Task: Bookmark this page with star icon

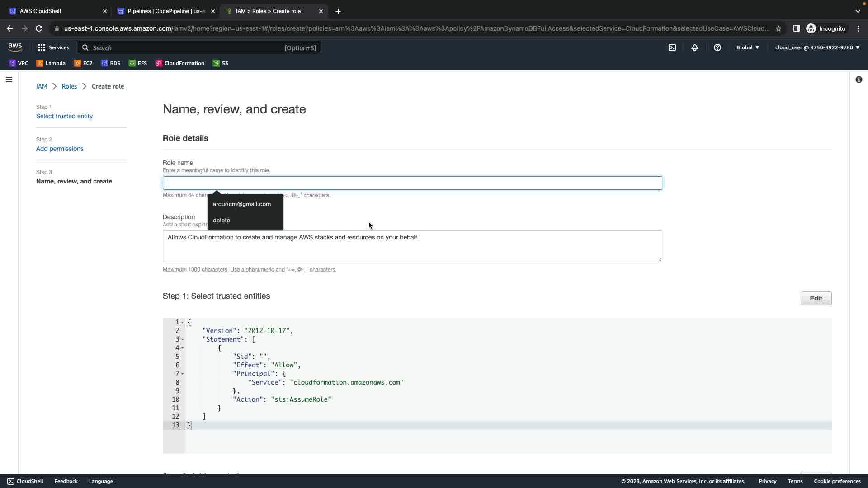Action: (778, 28)
